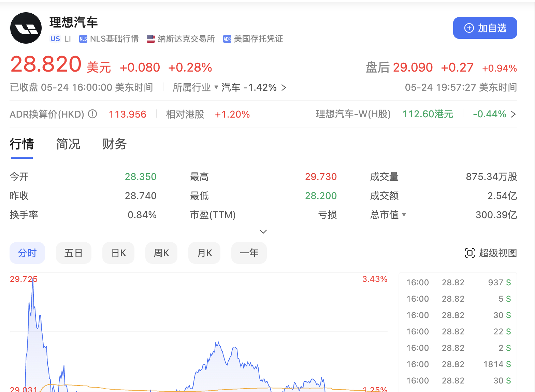Switch to the 简况 tab
The height and width of the screenshot is (392, 535).
pyautogui.click(x=68, y=144)
